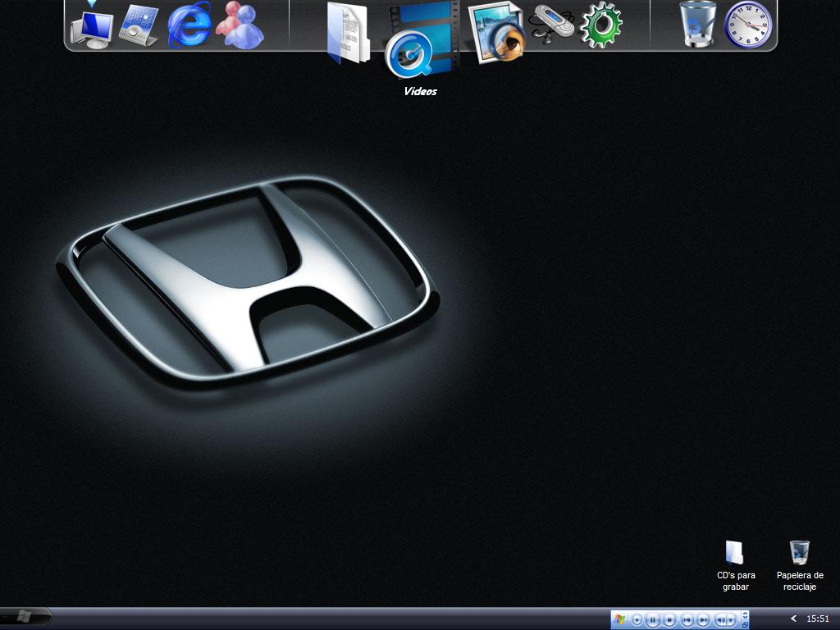Skip to the previous track

pyautogui.click(x=687, y=620)
